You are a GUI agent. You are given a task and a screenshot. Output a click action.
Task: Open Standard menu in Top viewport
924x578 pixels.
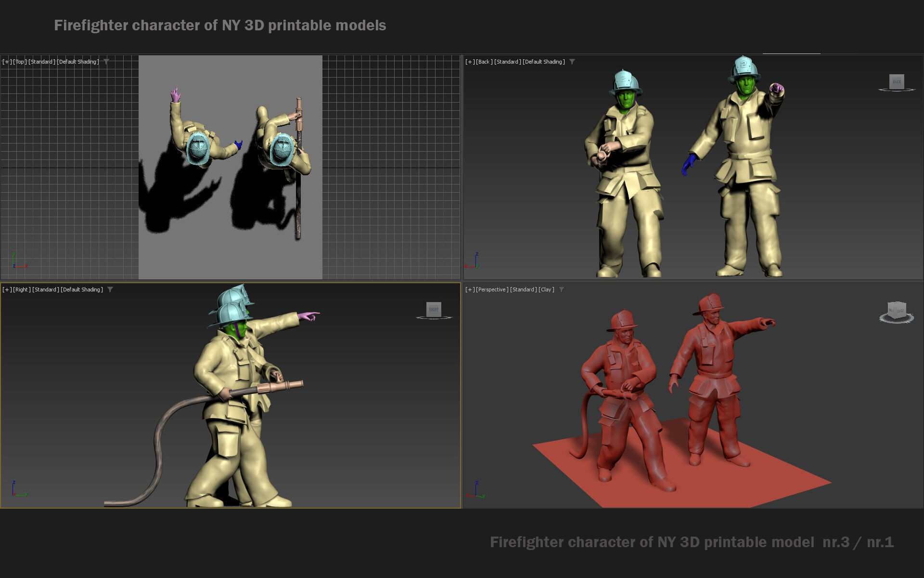(x=41, y=62)
